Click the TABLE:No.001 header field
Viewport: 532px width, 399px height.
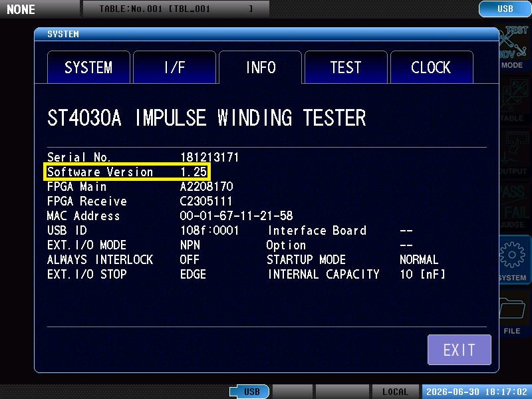(176, 9)
